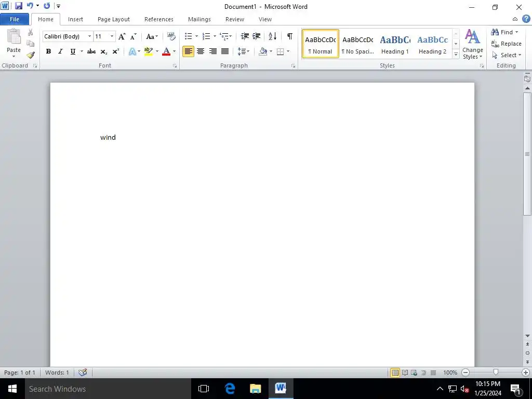Viewport: 532px width, 399px height.
Task: Grow font size with large A
Action: click(x=122, y=36)
